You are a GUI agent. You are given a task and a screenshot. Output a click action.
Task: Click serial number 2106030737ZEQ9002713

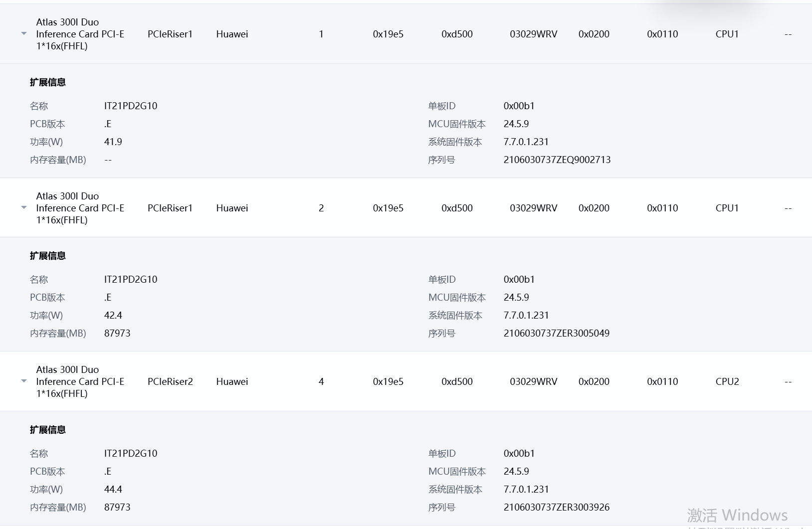tap(557, 160)
